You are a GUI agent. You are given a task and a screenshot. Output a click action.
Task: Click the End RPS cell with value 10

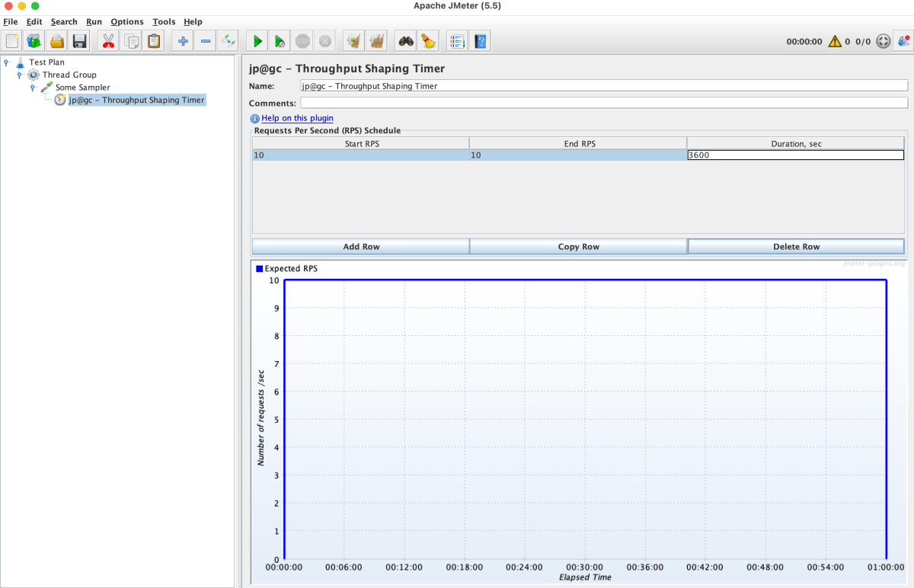point(578,155)
